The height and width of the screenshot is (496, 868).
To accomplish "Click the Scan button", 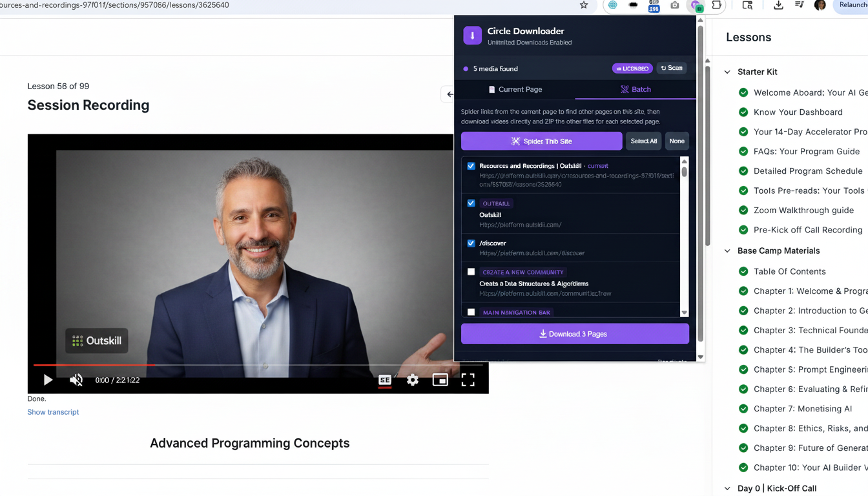I will click(672, 68).
